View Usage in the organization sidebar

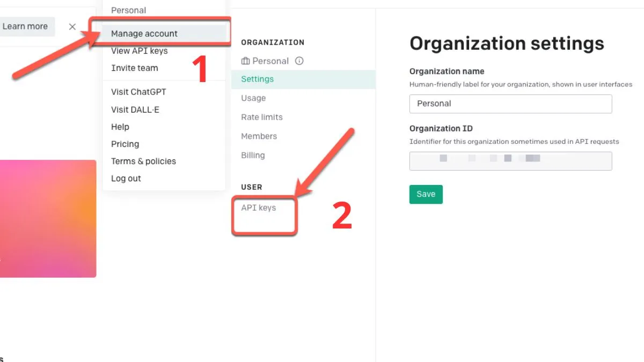tap(253, 98)
